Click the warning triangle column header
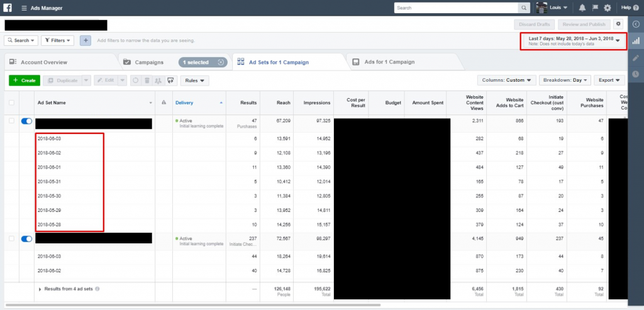The width and height of the screenshot is (644, 310). (x=164, y=102)
